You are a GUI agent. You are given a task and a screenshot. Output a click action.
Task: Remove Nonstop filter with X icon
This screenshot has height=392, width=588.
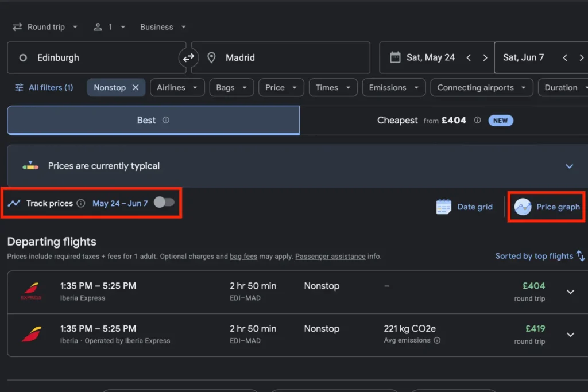(x=136, y=87)
